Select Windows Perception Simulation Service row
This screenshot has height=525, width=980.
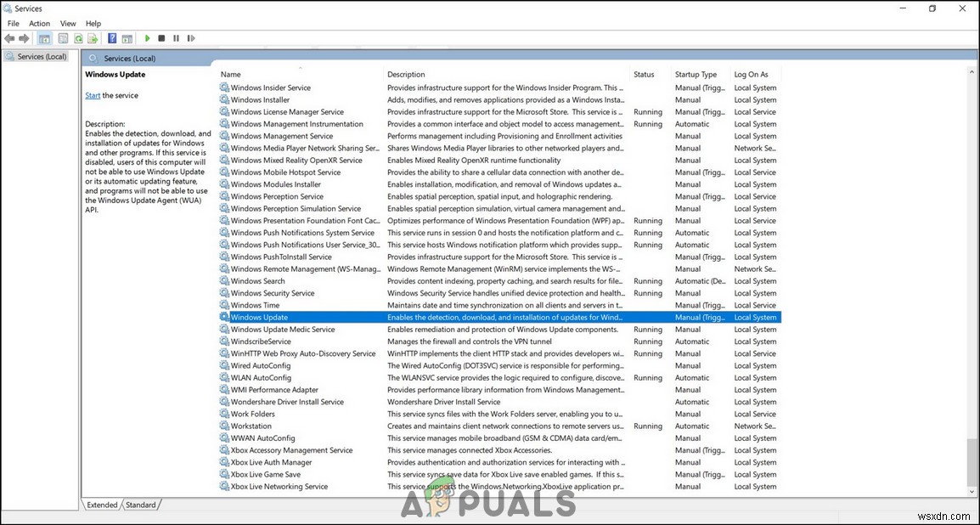tap(500, 208)
